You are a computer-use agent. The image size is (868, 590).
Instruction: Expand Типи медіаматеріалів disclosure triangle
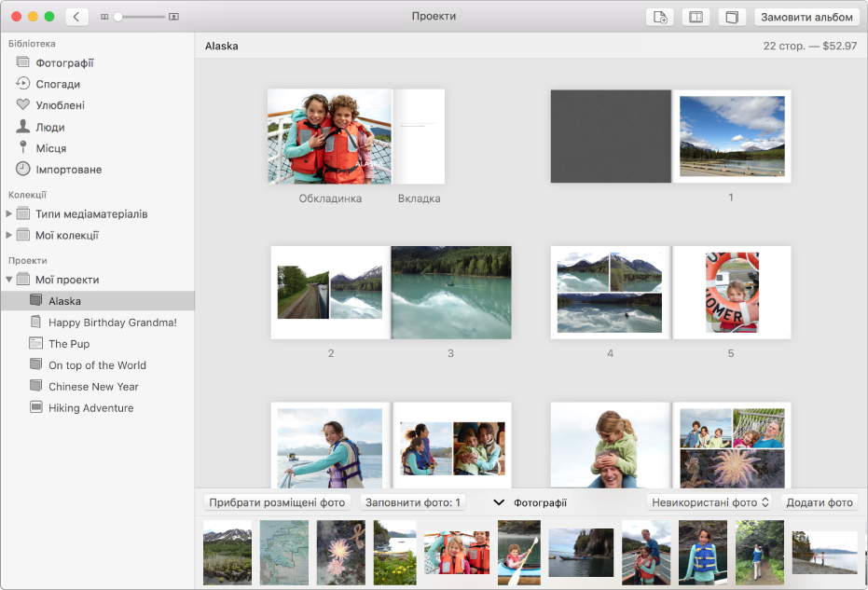[x=10, y=214]
